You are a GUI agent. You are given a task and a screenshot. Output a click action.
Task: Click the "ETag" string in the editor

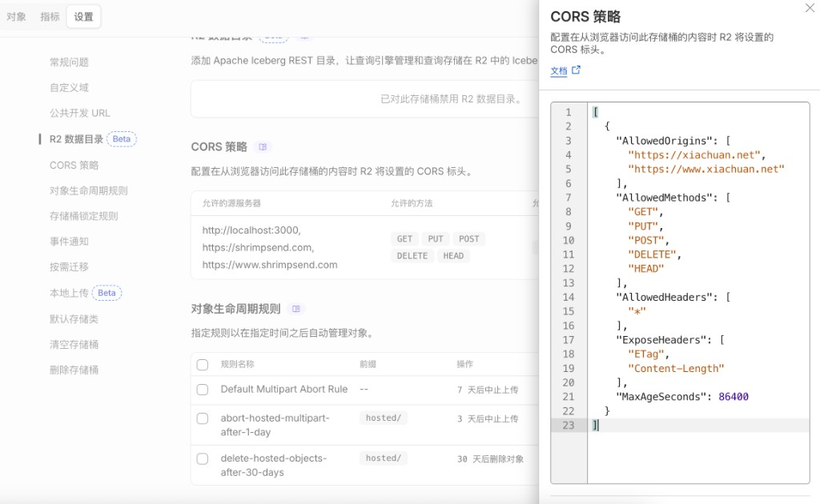tap(646, 354)
